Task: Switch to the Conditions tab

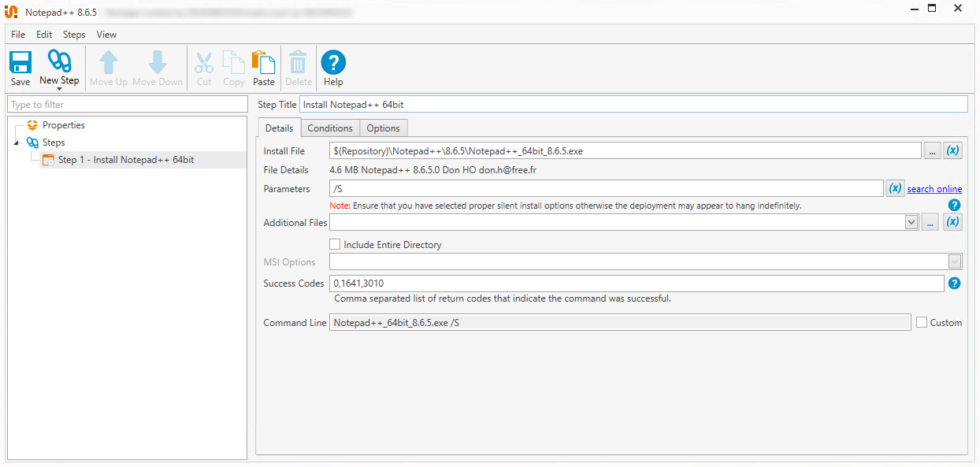Action: (x=330, y=128)
